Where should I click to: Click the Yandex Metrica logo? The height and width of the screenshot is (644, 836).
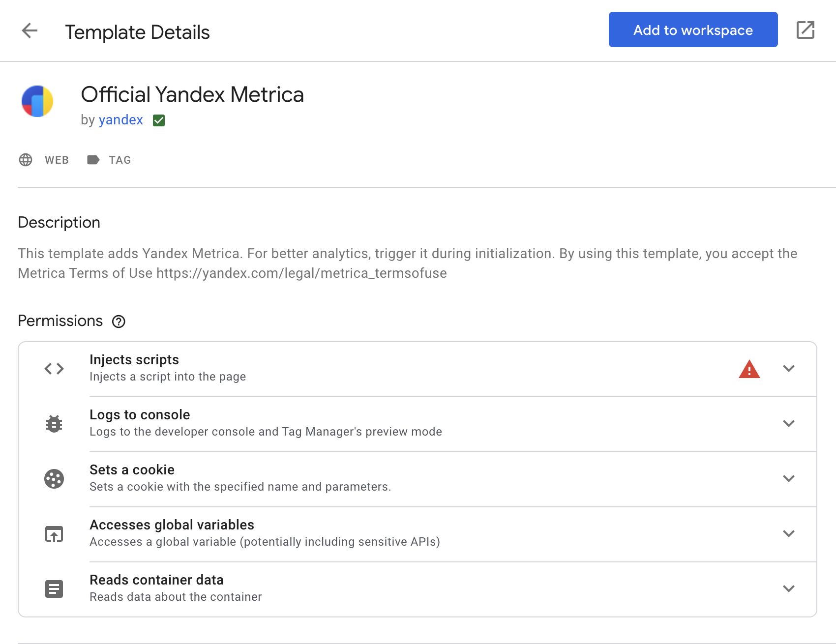37,101
